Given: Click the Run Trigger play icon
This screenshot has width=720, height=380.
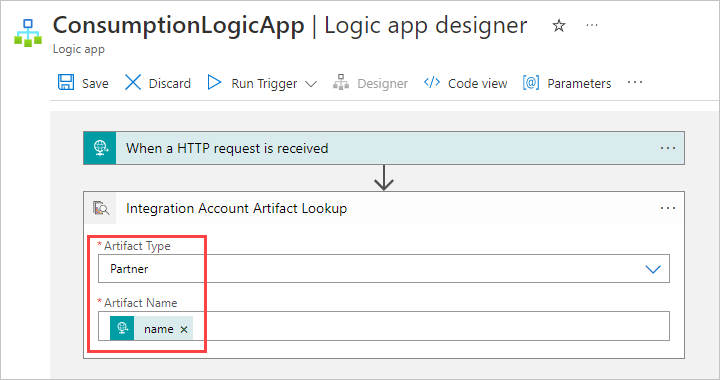Looking at the screenshot, I should coord(214,83).
